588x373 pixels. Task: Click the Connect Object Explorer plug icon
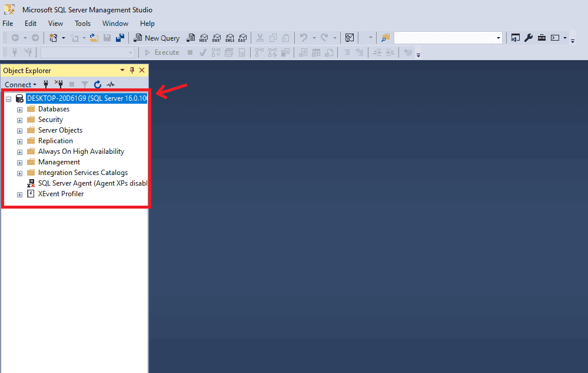46,84
